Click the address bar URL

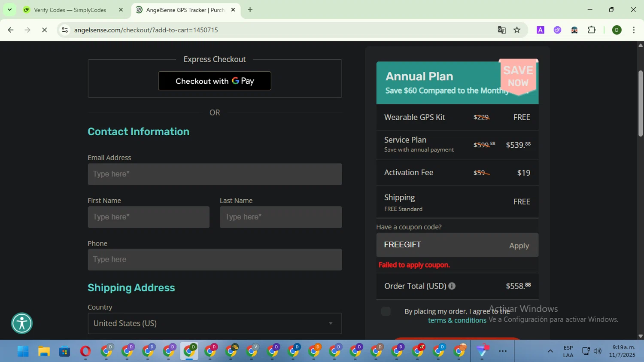pos(146,30)
